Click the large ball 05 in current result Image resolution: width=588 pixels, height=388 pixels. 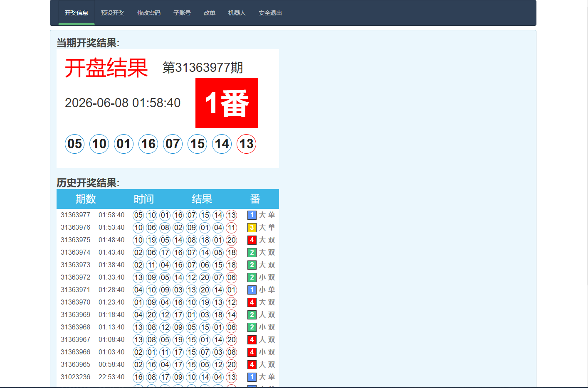(75, 144)
